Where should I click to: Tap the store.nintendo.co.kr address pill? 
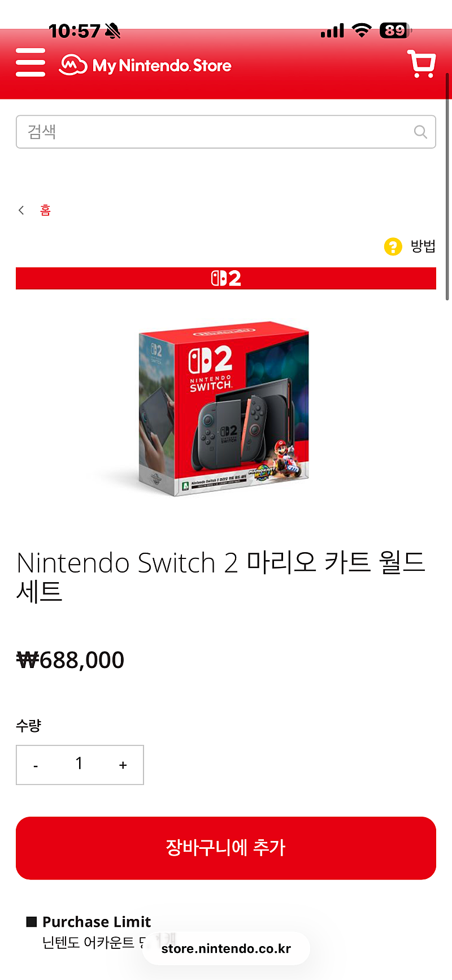point(226,948)
